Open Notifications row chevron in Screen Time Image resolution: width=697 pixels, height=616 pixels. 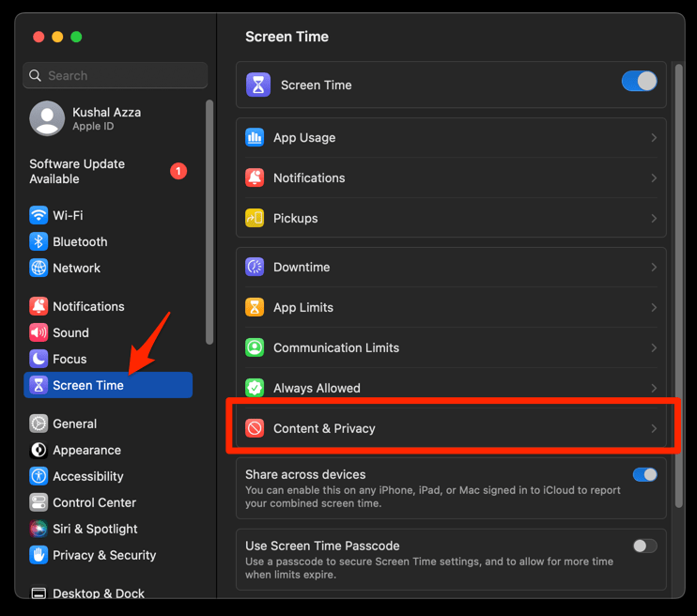click(654, 177)
